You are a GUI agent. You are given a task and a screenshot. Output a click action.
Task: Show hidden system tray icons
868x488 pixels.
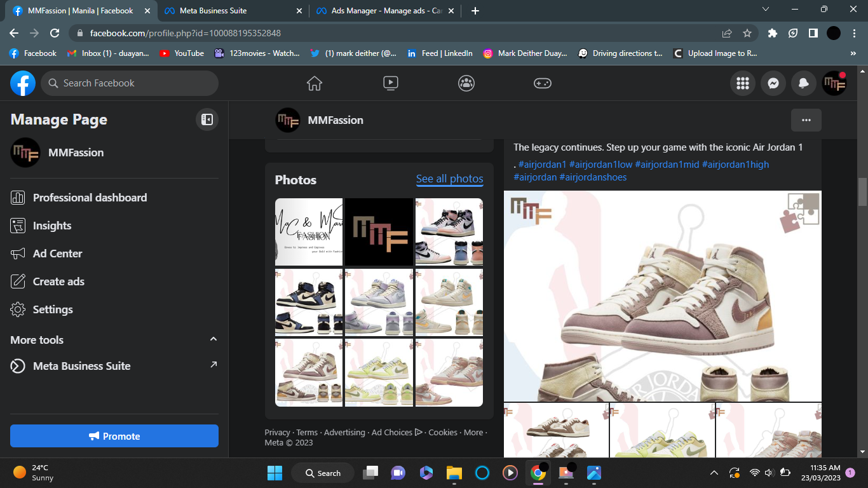click(x=714, y=473)
